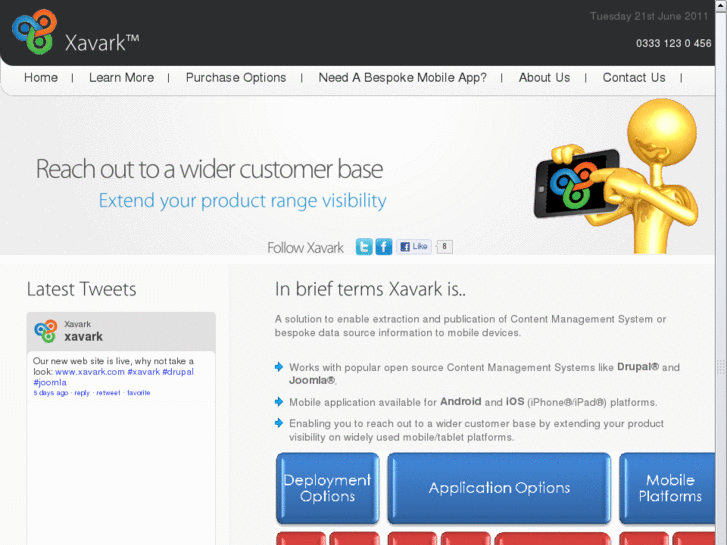Click the #drupal hashtag link
Viewport: 727px width, 545px height.
[178, 372]
